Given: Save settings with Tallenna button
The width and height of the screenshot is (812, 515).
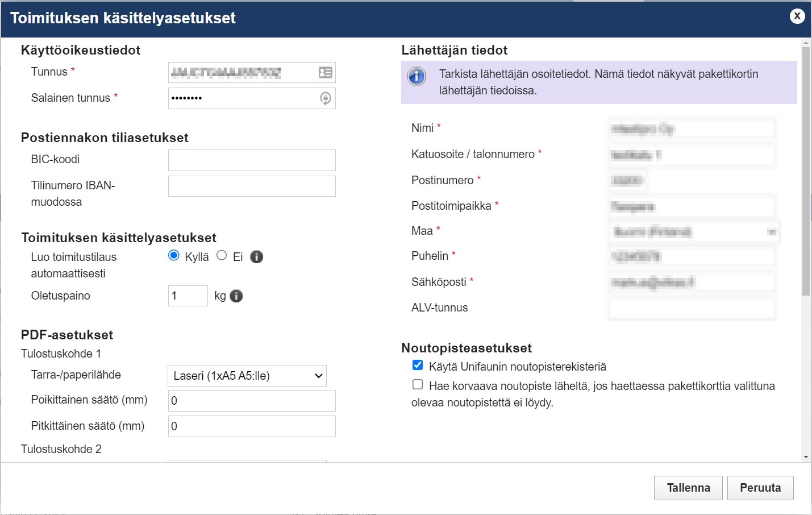Looking at the screenshot, I should point(688,488).
